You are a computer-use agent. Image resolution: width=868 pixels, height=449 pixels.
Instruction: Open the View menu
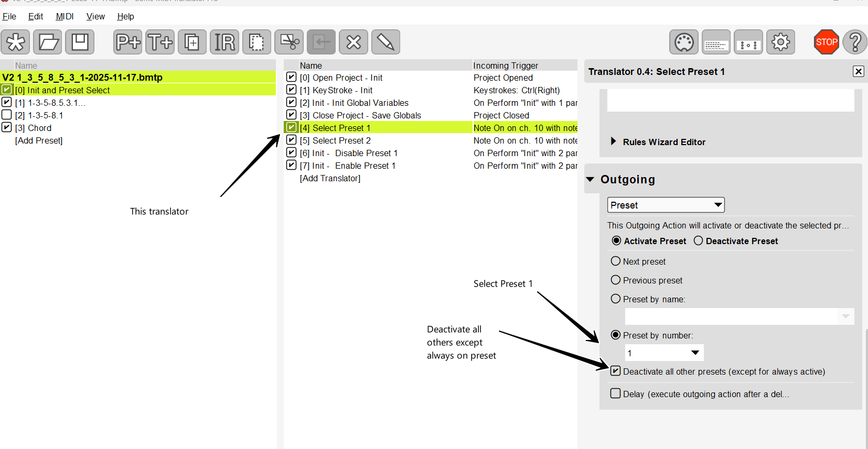coord(95,16)
